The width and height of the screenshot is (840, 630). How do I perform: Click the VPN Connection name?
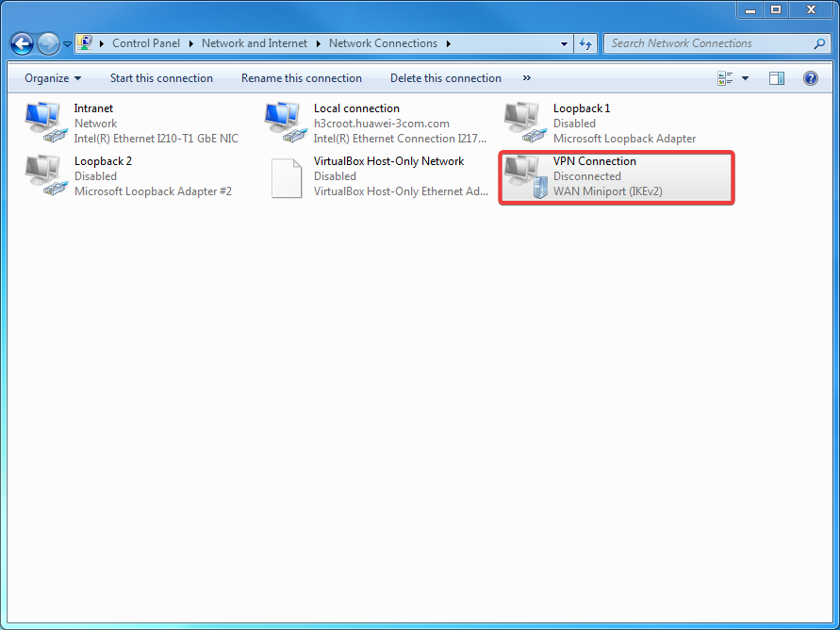pos(595,160)
